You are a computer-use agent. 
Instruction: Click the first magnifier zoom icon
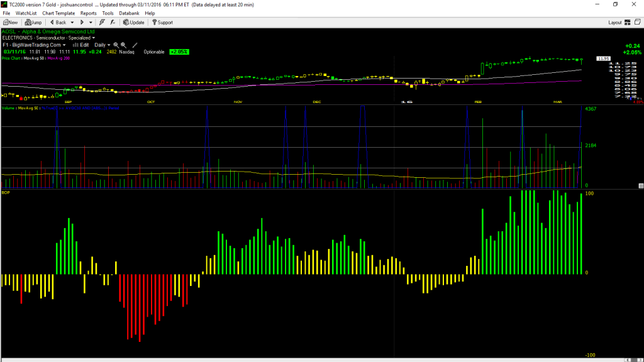(x=116, y=45)
